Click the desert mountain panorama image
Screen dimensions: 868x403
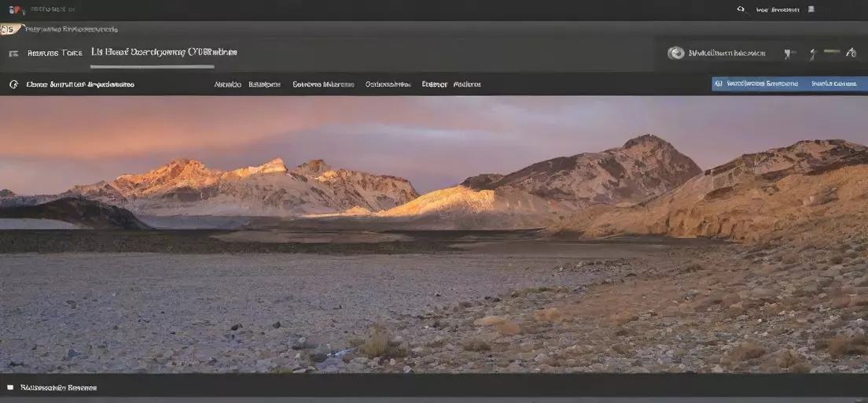coord(434,235)
